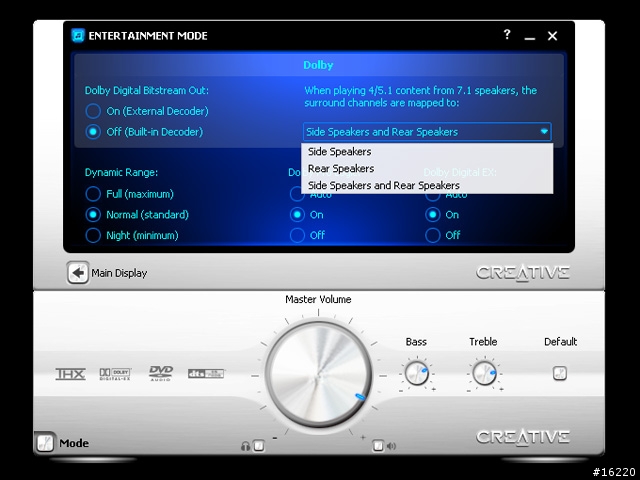Click the upper Creative logo
The height and width of the screenshot is (480, 640).
pos(522,273)
